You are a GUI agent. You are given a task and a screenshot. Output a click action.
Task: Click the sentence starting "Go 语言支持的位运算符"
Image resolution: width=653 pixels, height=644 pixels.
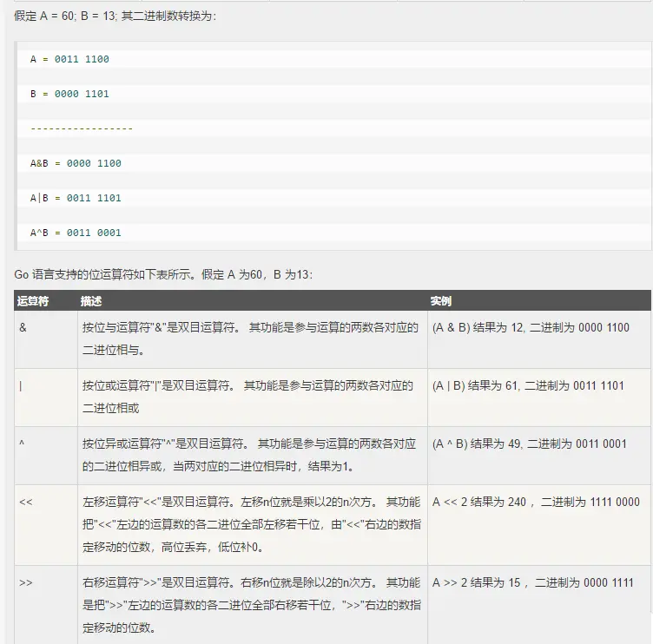click(x=163, y=275)
